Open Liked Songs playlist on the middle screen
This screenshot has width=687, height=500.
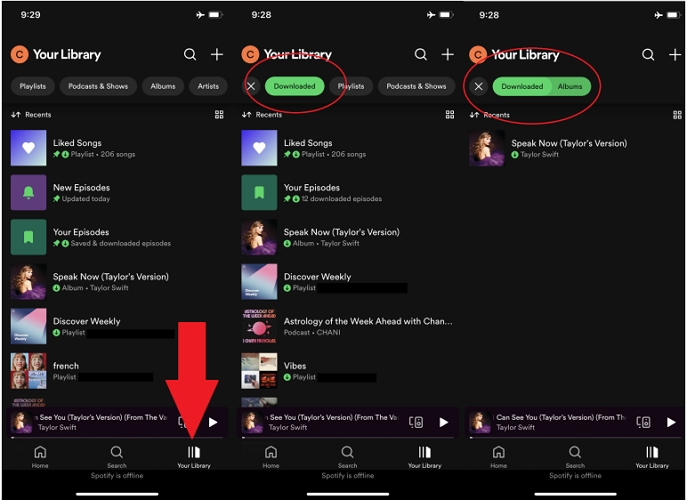click(x=348, y=148)
